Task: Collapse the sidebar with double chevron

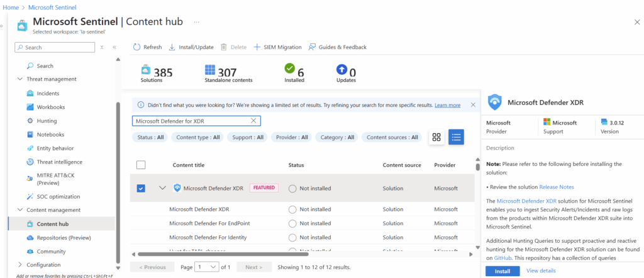Action: 114,47
